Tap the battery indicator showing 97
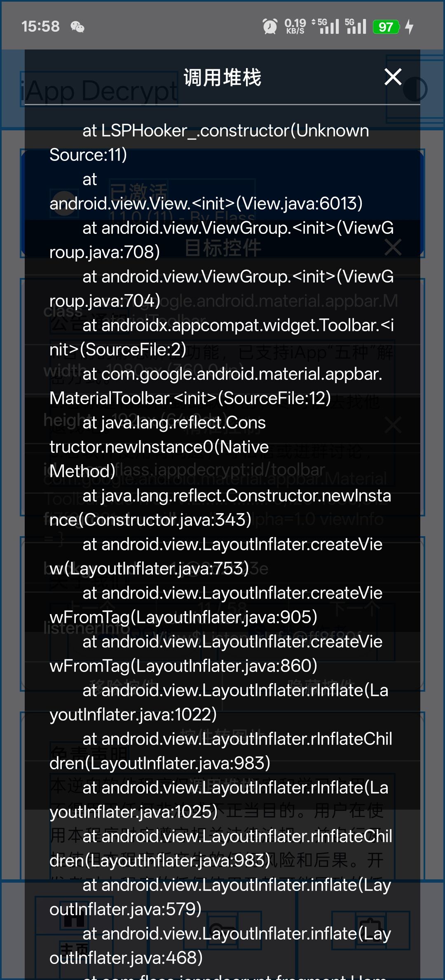The image size is (445, 980). [x=386, y=27]
